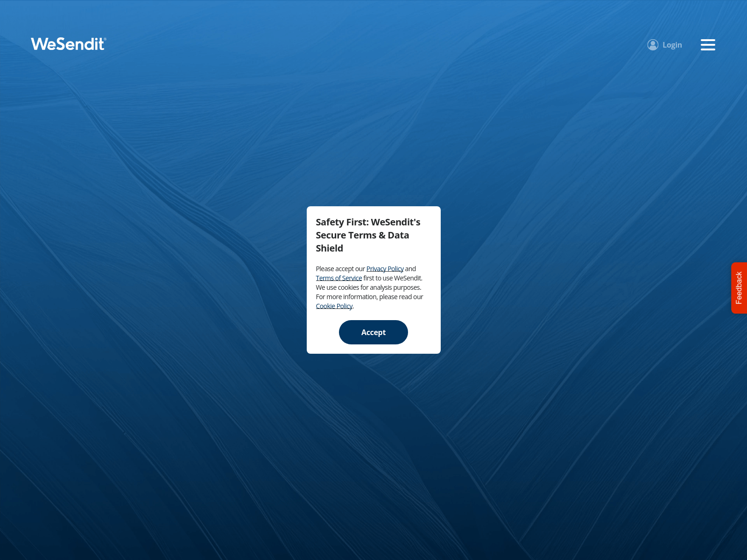The image size is (747, 560).
Task: Open the red Feedback tab
Action: [x=739, y=288]
